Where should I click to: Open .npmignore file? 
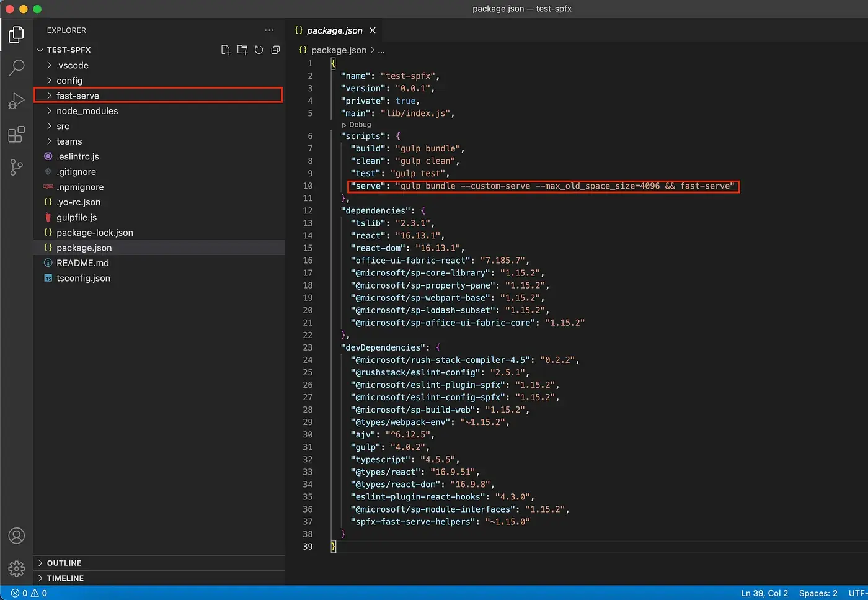(x=159, y=187)
